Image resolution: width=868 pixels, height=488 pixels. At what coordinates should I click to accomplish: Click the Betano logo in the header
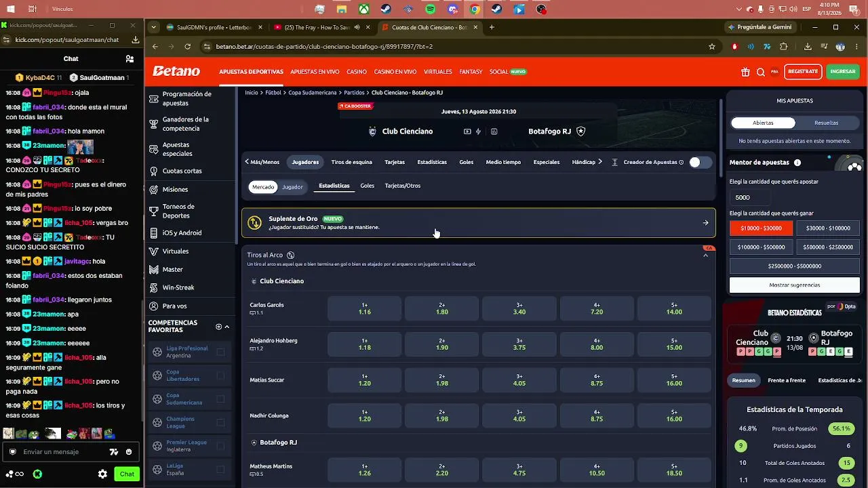176,71
